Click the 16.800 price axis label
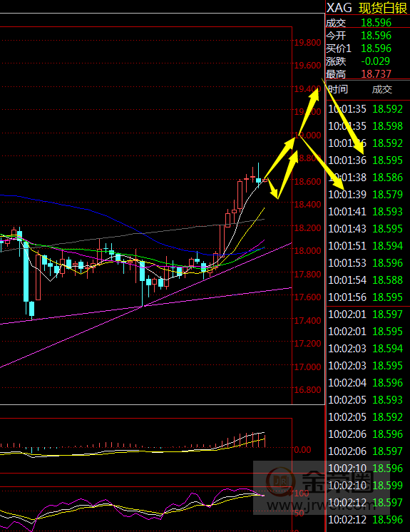Screen dimensions: 410x532 pyautogui.click(x=307, y=390)
